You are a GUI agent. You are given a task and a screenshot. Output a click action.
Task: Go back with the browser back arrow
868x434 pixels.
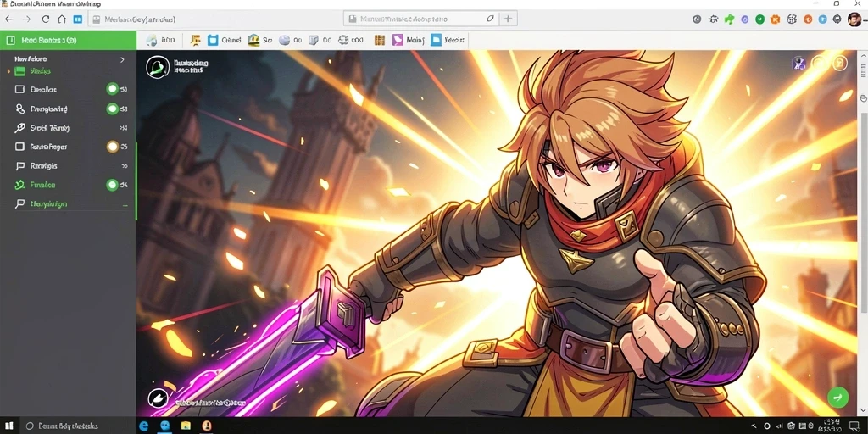[x=8, y=19]
